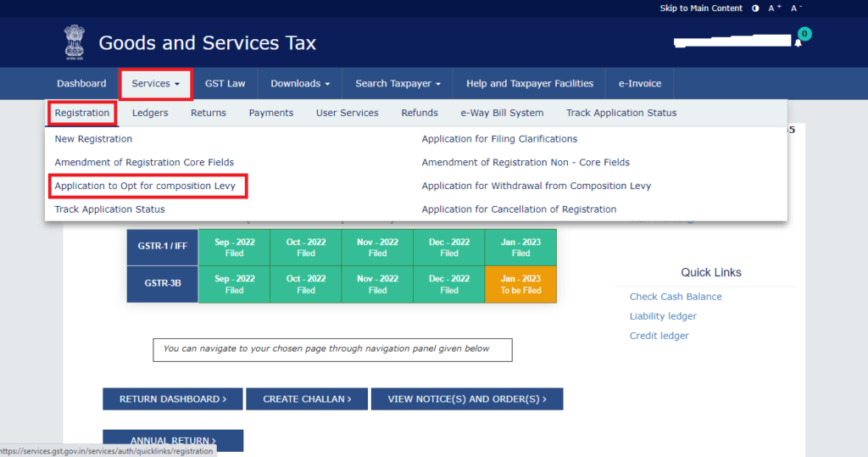
Task: Select the e-Way Bill System tab
Action: [502, 113]
